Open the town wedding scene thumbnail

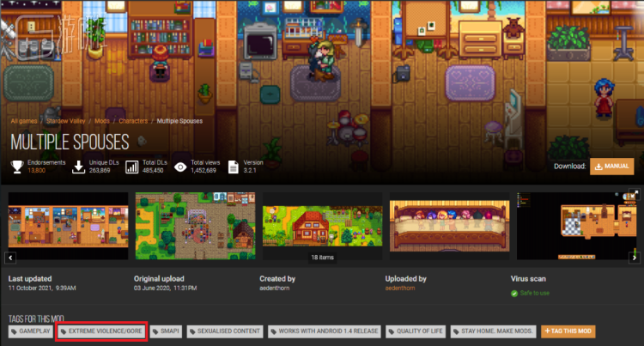[196, 226]
